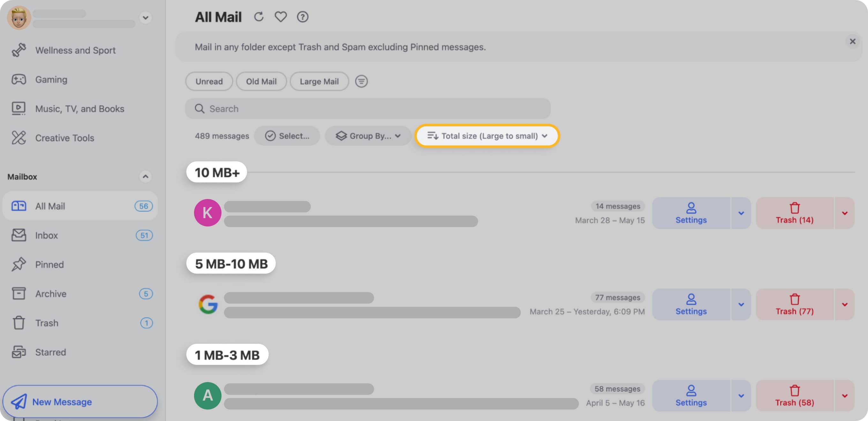Select the Creative Tools category
The width and height of the screenshot is (868, 421).
[65, 138]
